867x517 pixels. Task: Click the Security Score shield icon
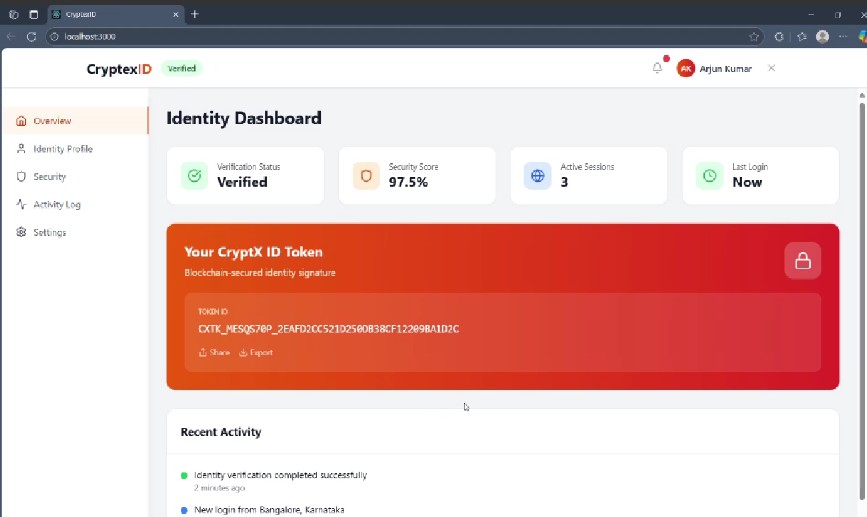[366, 176]
